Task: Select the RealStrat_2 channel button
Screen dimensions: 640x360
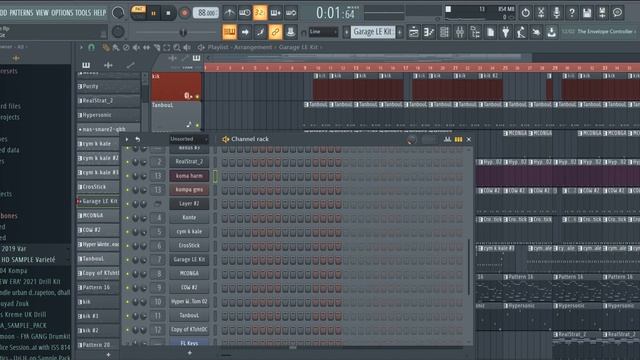Action: (x=189, y=162)
